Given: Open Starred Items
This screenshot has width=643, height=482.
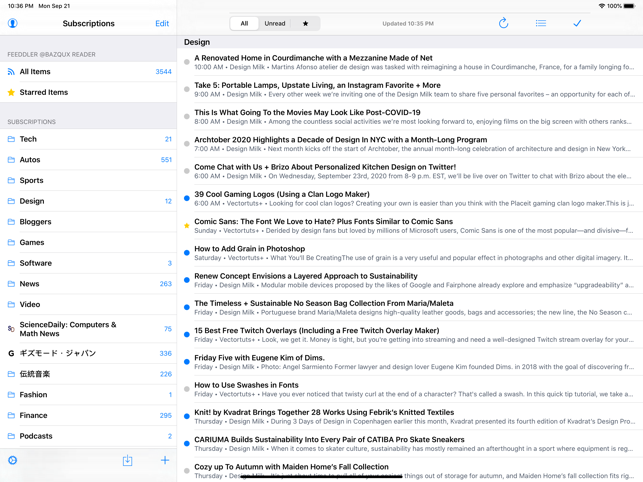Looking at the screenshot, I should click(88, 92).
